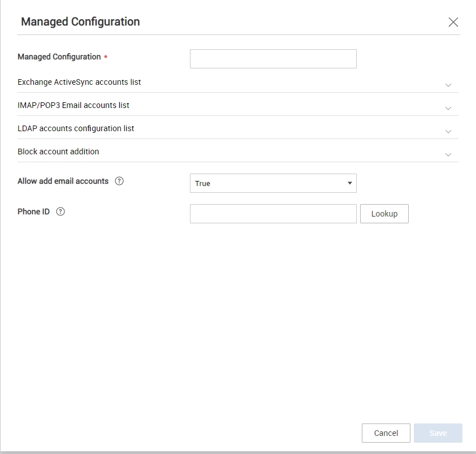Screen dimensions: 476x454
Task: Focus the Managed Configuration name field
Action: coord(273,59)
